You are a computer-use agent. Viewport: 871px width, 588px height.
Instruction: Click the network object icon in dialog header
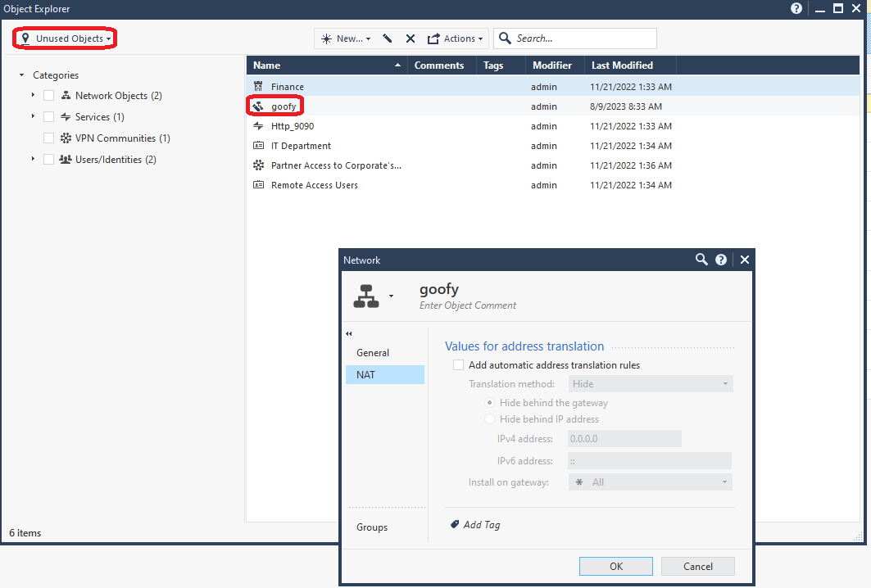[366, 296]
